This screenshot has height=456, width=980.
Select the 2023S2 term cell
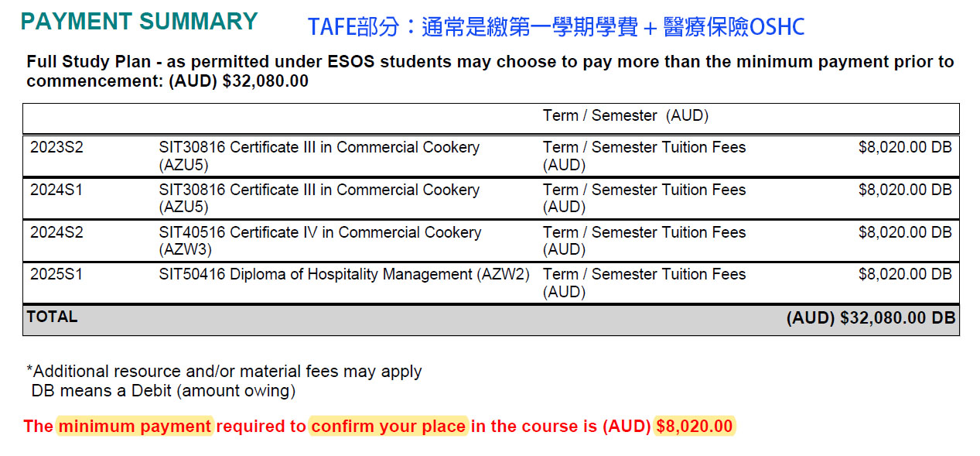click(x=56, y=147)
